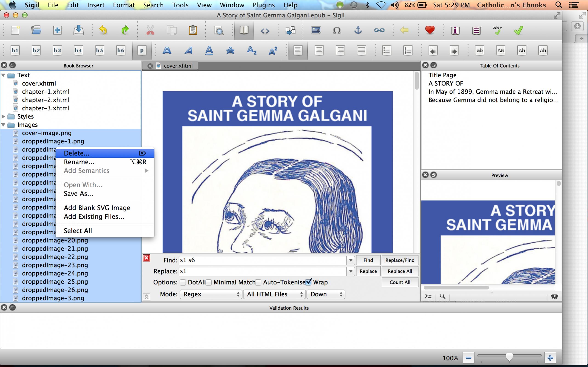588x367 pixels.
Task: Uncheck the Wrap option
Action: tap(309, 282)
